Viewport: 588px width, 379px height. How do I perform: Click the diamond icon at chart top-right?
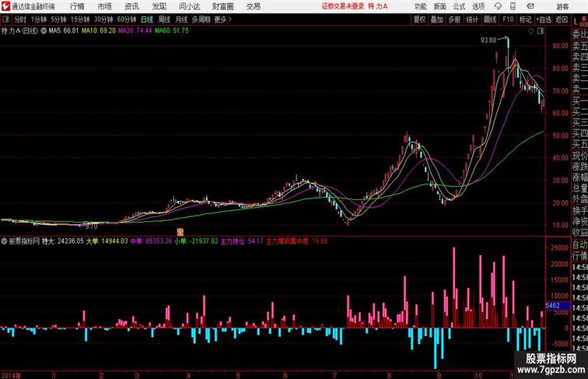tap(531, 31)
